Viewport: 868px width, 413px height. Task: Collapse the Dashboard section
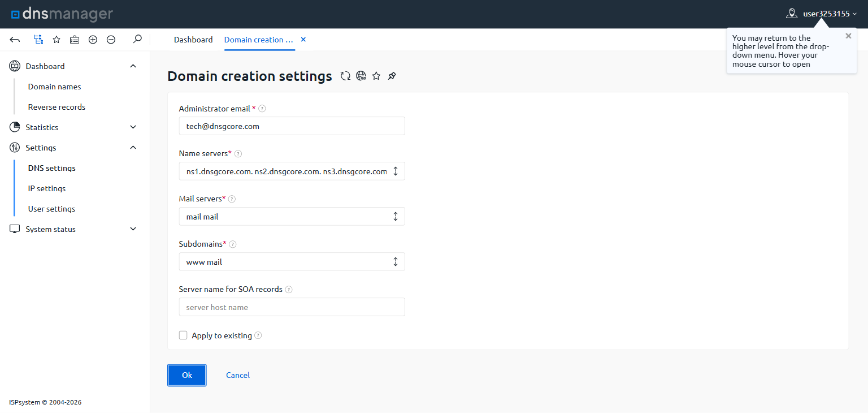click(133, 66)
